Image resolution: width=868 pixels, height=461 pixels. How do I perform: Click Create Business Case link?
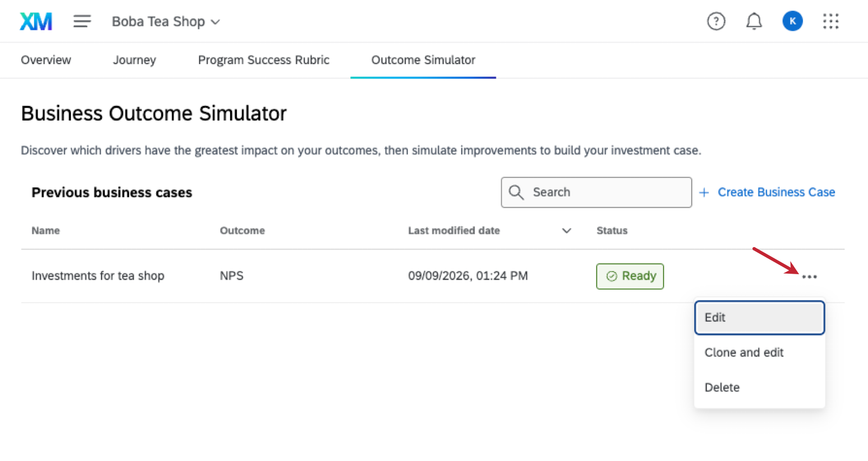767,192
